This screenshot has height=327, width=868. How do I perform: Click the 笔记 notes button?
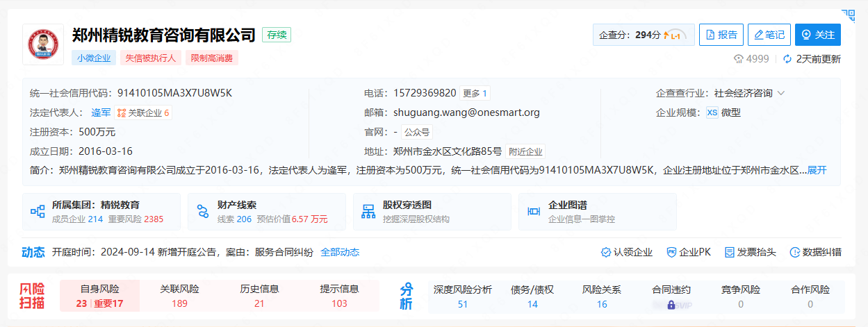(x=769, y=35)
